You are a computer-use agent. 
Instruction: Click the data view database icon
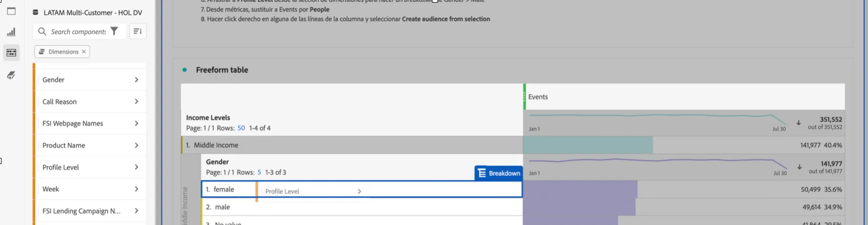pos(36,12)
